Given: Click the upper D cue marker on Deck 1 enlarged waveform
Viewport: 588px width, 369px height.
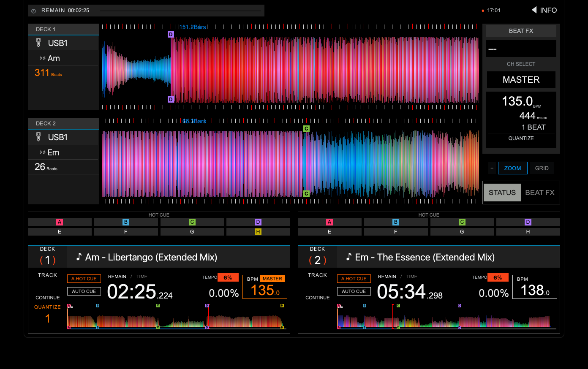Looking at the screenshot, I should [x=171, y=35].
